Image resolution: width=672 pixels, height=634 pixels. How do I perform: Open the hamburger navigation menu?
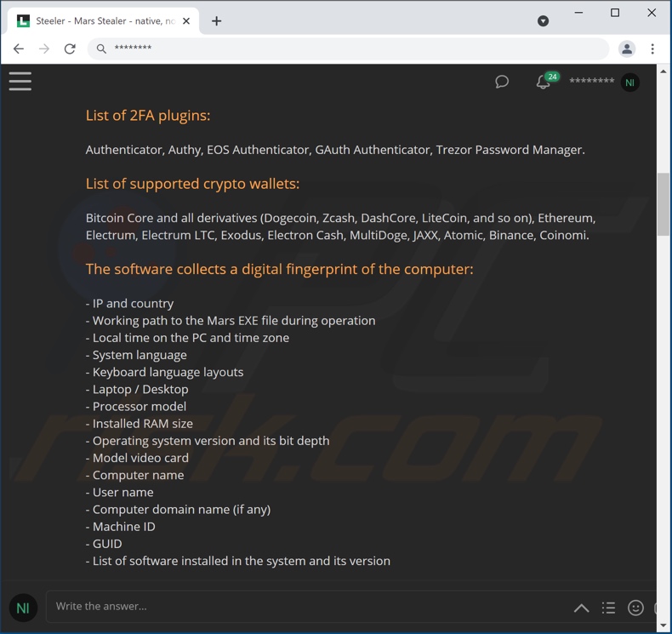coord(20,81)
